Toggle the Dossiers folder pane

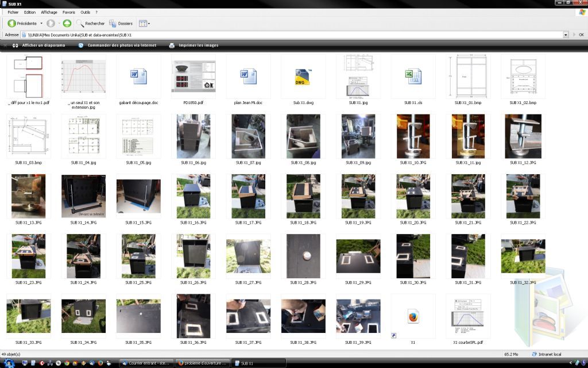(121, 23)
